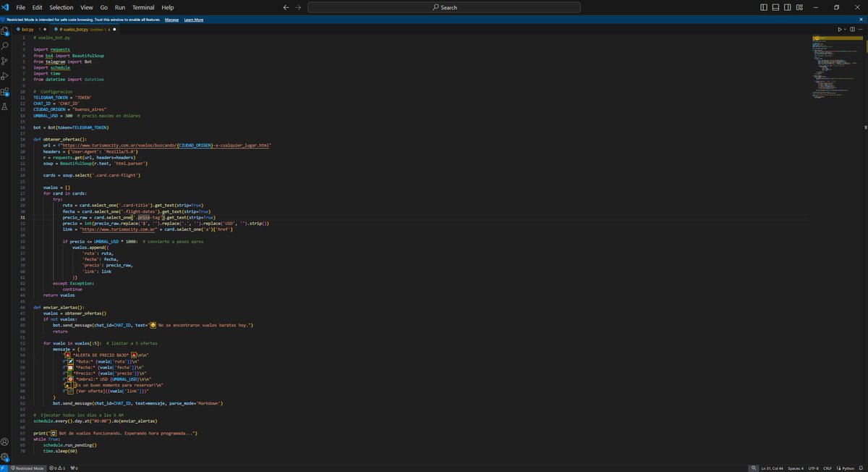
Task: Click the 'import requests' line
Action: point(51,49)
